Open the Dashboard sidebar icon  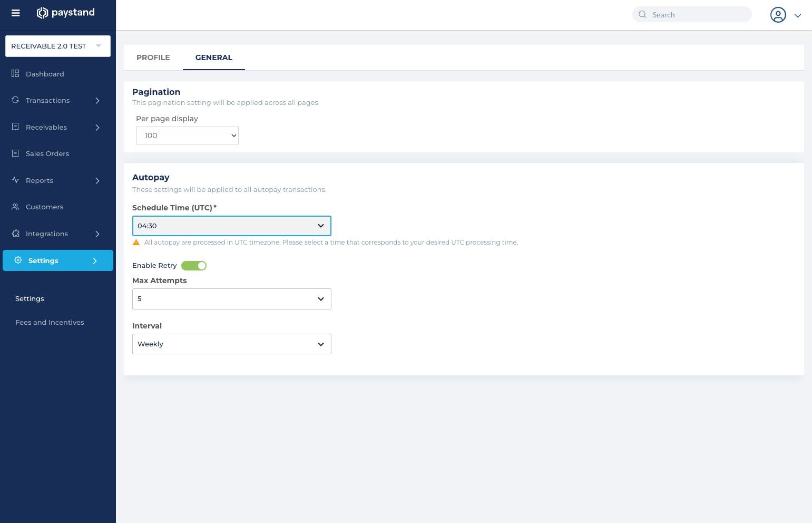[x=15, y=74]
